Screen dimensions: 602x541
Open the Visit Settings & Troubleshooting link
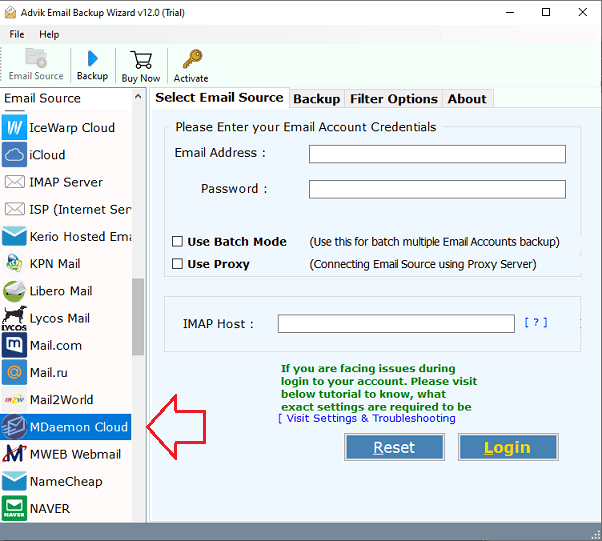pyautogui.click(x=367, y=418)
